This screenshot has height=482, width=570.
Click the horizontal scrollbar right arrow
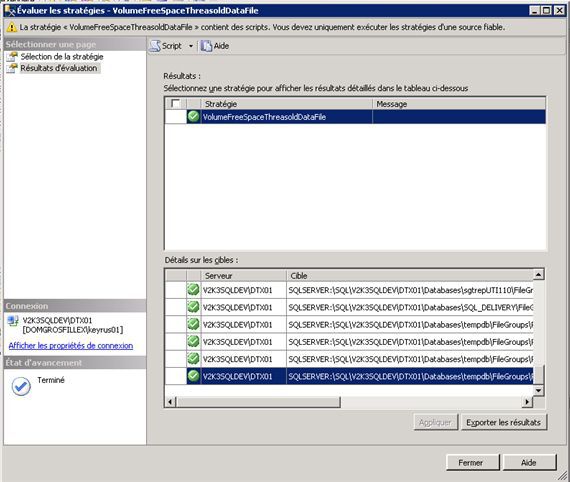click(527, 402)
